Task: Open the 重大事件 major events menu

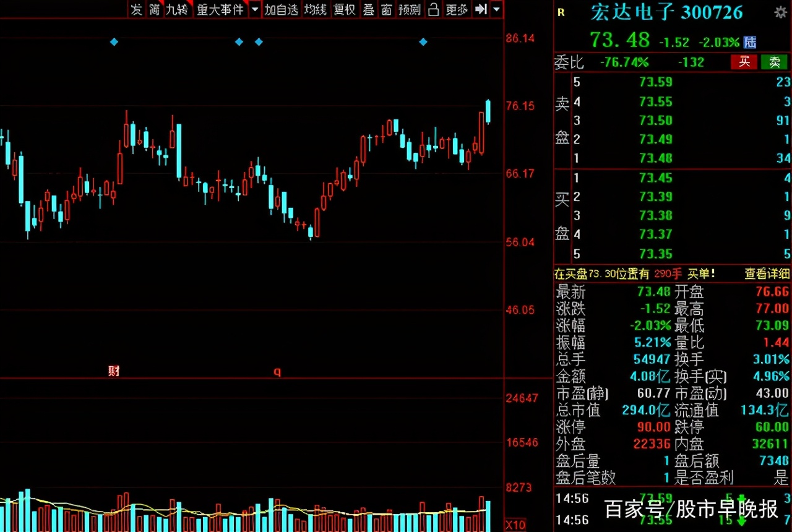Action: coord(220,9)
